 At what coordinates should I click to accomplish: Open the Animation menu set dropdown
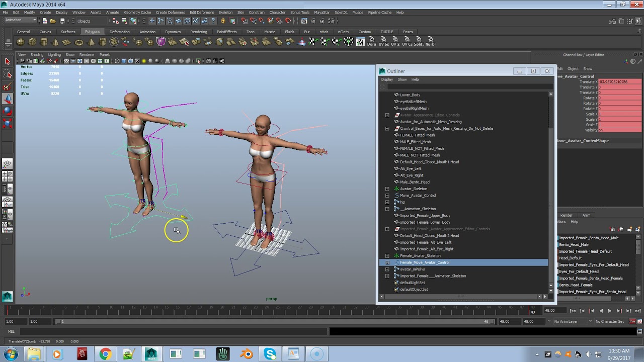point(20,20)
